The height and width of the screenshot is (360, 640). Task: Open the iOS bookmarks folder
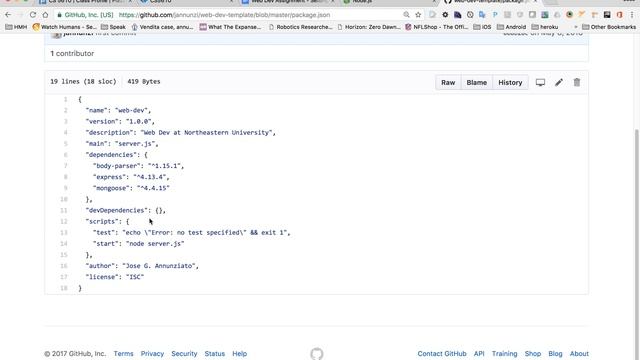482,27
